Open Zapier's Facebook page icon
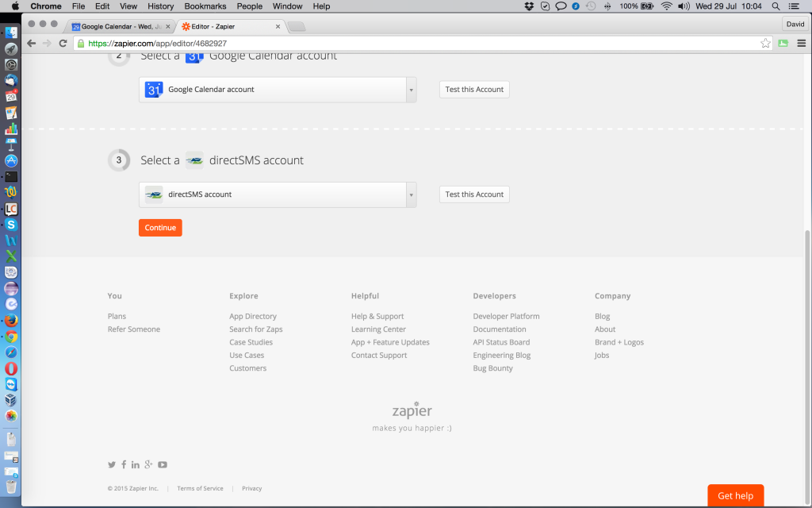 pos(124,464)
